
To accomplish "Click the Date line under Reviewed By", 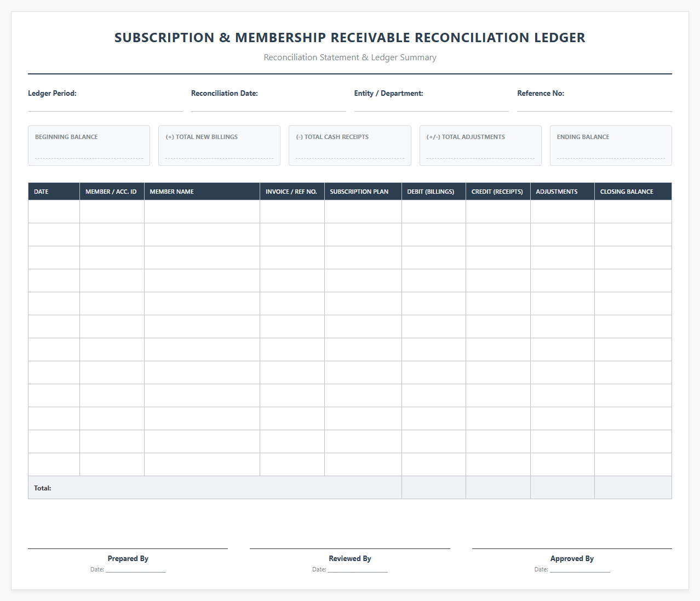I will [x=358, y=570].
